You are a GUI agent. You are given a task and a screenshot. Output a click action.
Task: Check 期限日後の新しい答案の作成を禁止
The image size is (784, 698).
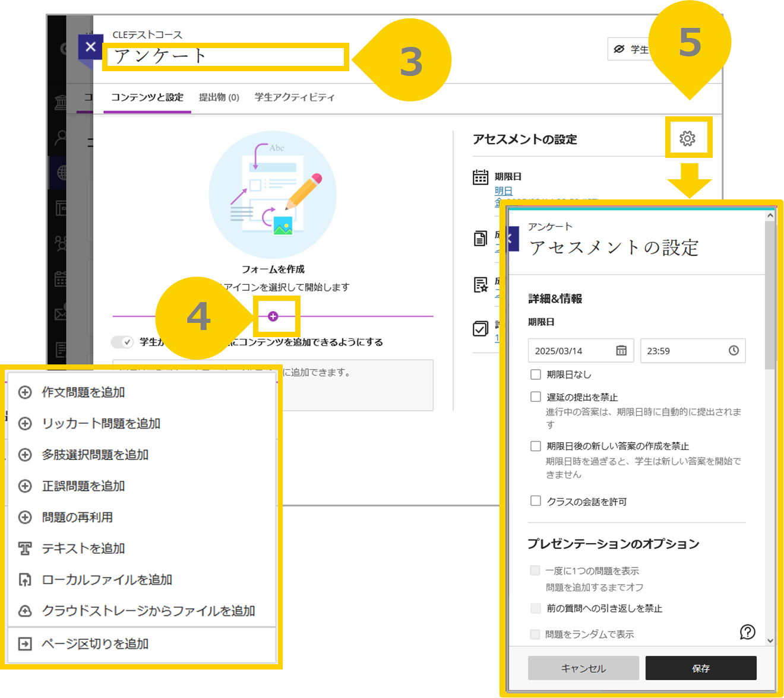[536, 446]
